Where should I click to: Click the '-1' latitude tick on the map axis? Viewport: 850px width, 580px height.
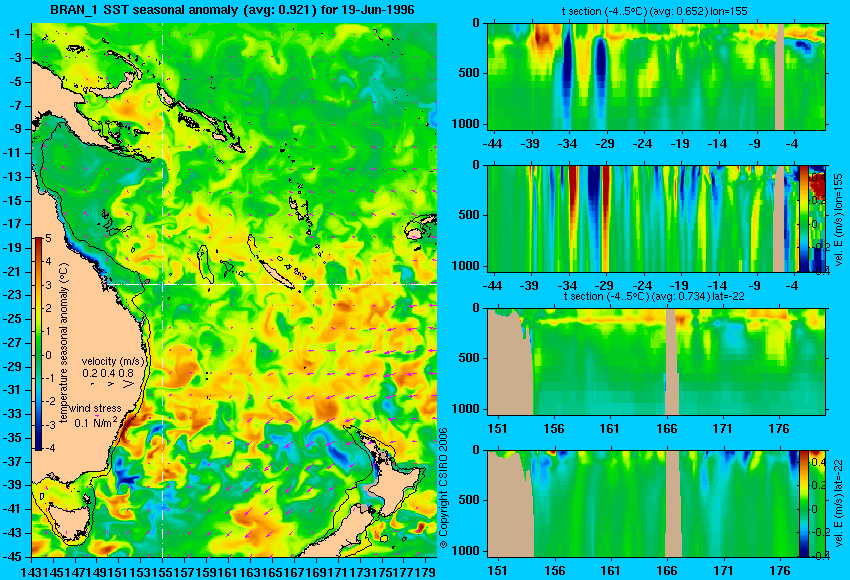click(x=17, y=34)
